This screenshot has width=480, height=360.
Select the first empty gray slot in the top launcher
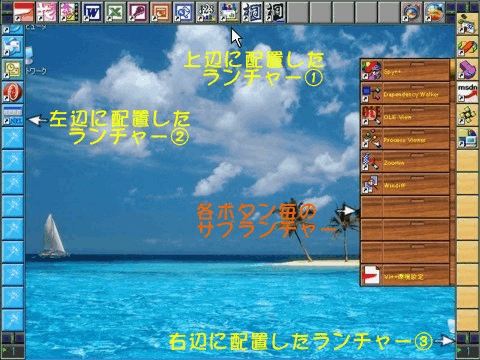coord(297,12)
